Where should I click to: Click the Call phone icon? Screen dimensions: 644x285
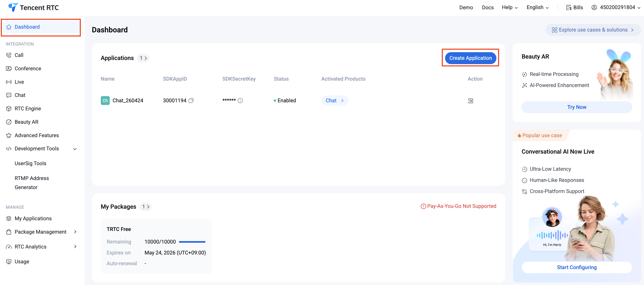click(9, 55)
